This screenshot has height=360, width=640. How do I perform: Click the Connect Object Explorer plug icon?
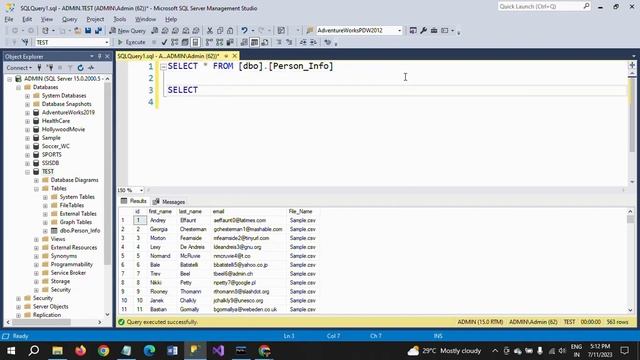40,68
